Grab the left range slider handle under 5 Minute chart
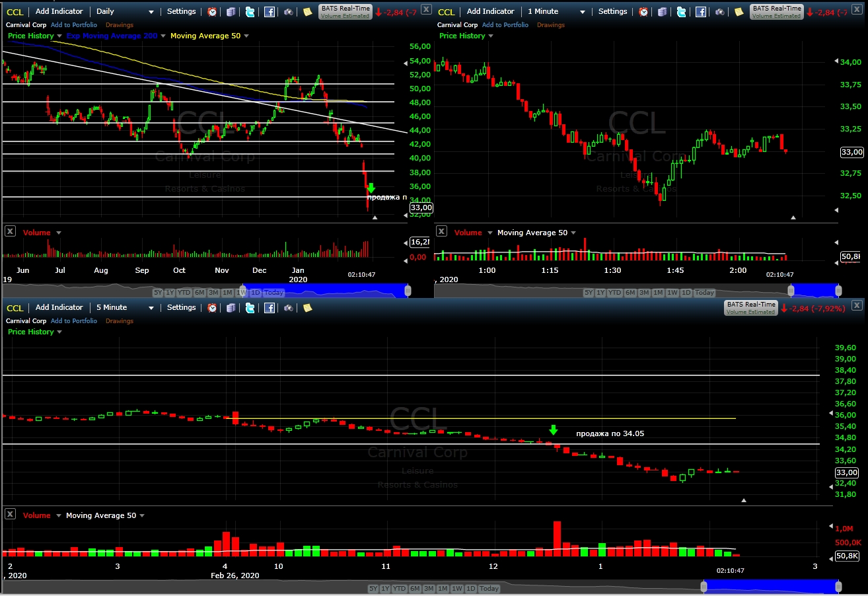This screenshot has width=868, height=596. (x=704, y=586)
